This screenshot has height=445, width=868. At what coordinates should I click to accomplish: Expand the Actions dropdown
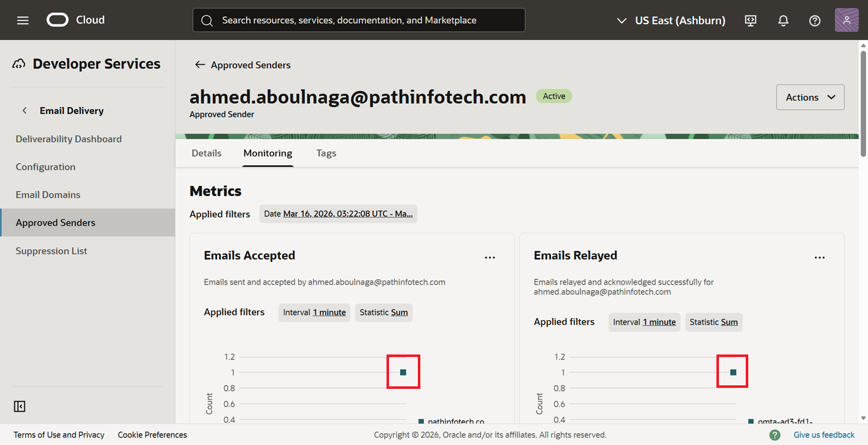[810, 97]
